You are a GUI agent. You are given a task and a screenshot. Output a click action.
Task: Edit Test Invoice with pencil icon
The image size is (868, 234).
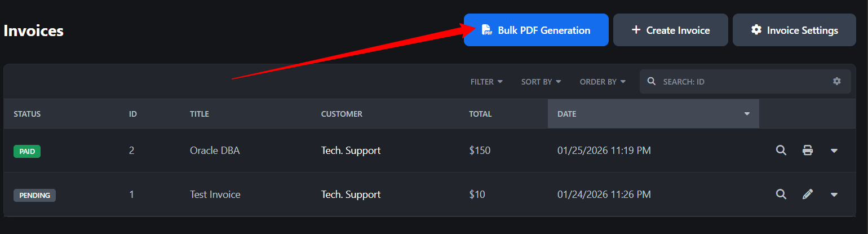point(808,195)
